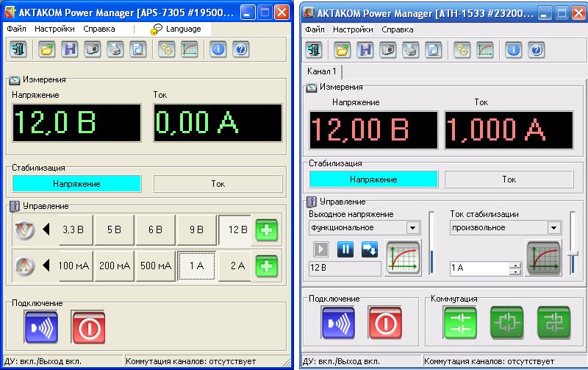
Task: Save with floppy icon in APS-7305 window
Action: coord(70,49)
